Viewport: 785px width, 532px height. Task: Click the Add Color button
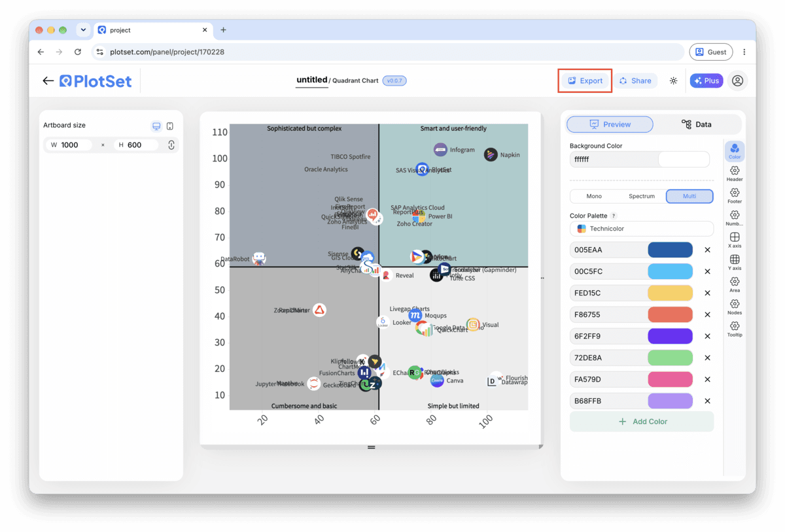(642, 422)
